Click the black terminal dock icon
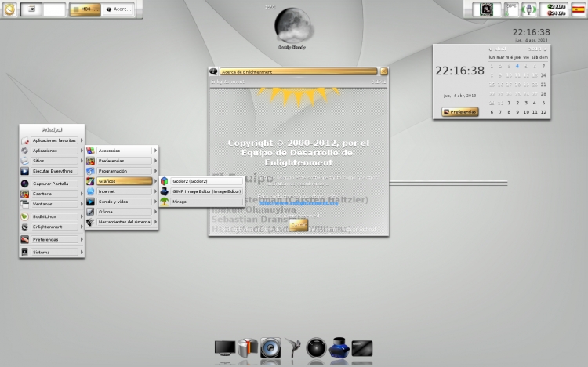 pyautogui.click(x=362, y=348)
